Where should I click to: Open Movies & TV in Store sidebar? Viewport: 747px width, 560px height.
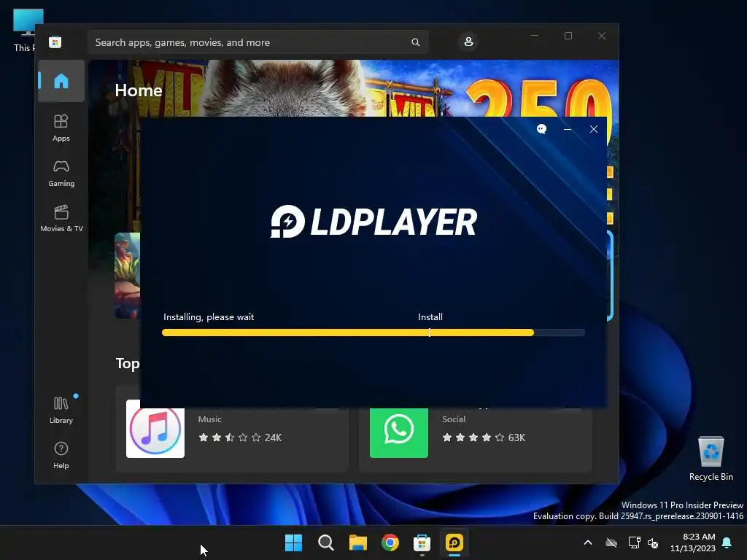click(61, 218)
